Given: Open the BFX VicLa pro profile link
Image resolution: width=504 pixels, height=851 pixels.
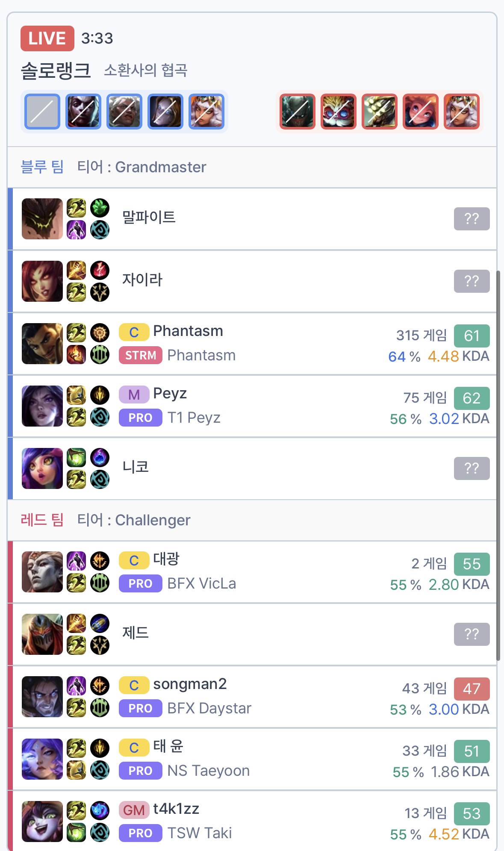Looking at the screenshot, I should 201,583.
